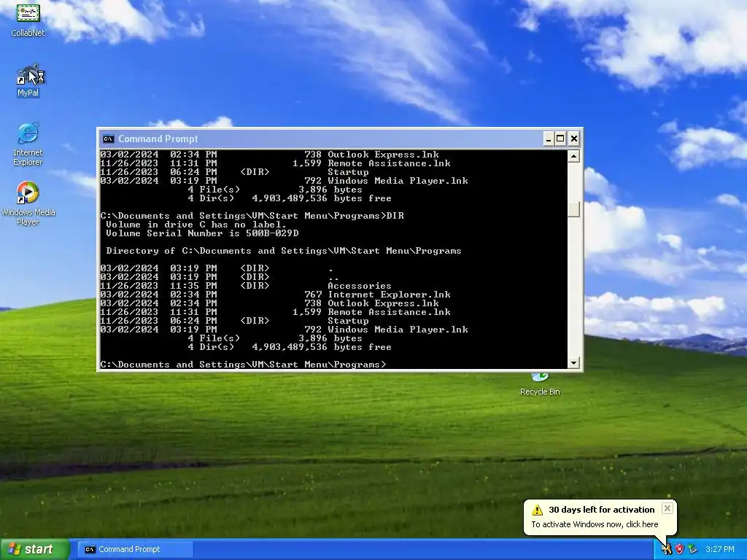The image size is (747, 560).
Task: Click the single-dot '.' directory entry
Action: [215, 268]
